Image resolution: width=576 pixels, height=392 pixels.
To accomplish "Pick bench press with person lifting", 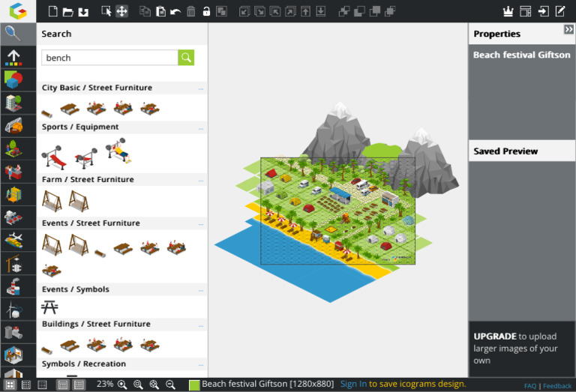I will pos(118,151).
